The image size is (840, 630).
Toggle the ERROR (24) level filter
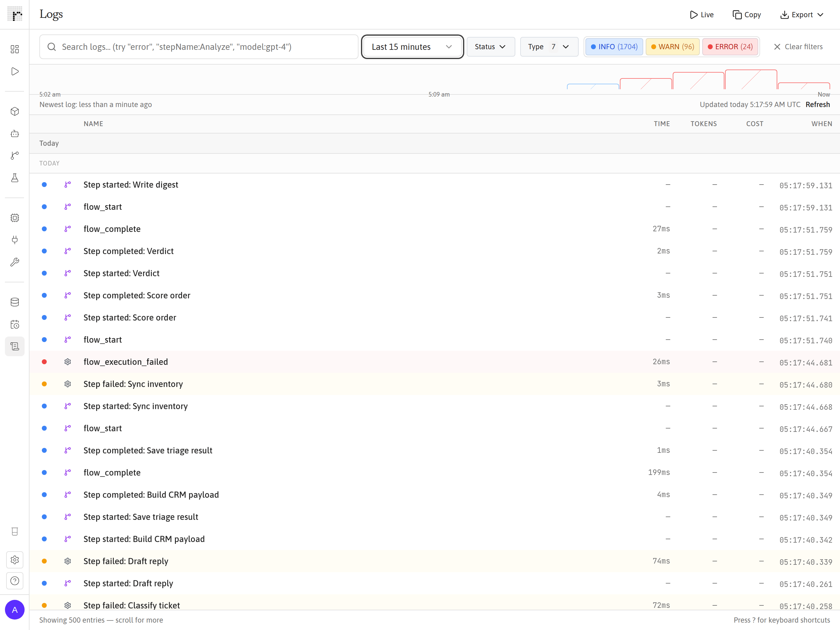pyautogui.click(x=730, y=47)
